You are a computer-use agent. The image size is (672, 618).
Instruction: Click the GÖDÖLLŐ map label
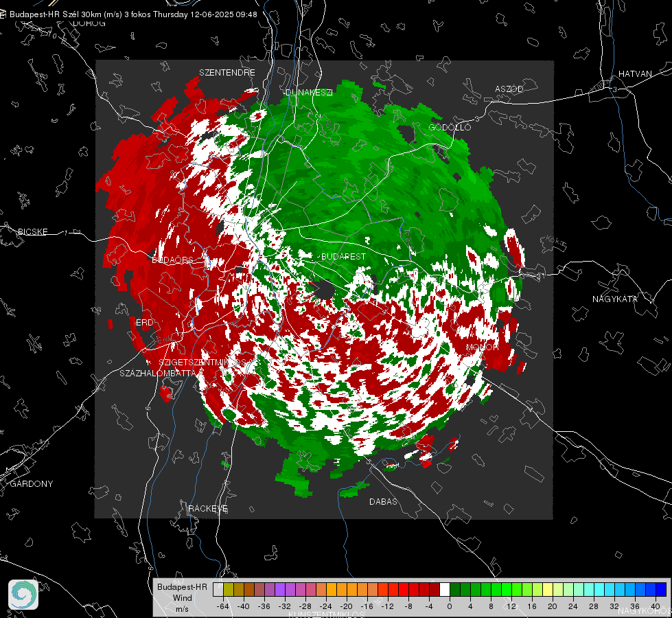point(450,127)
